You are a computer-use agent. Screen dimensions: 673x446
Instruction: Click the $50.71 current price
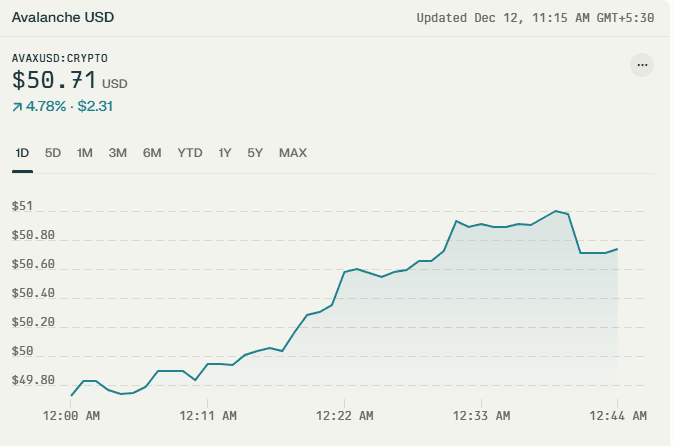coord(55,80)
